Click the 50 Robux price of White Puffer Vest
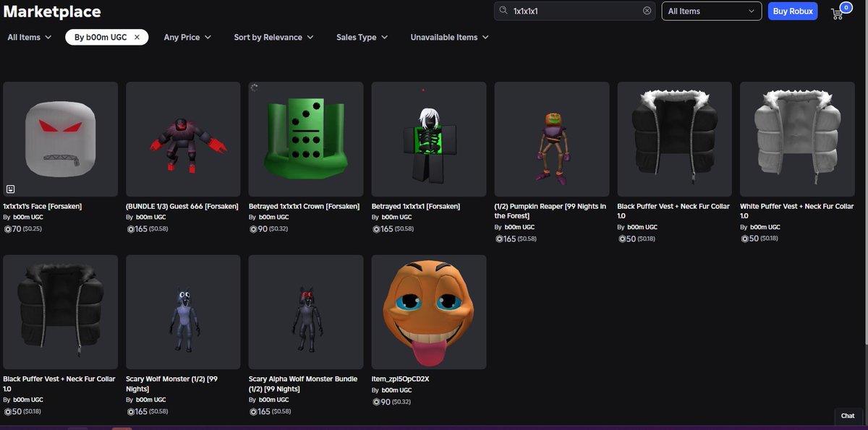Screen dimensions: 868x430 pyautogui.click(x=749, y=238)
